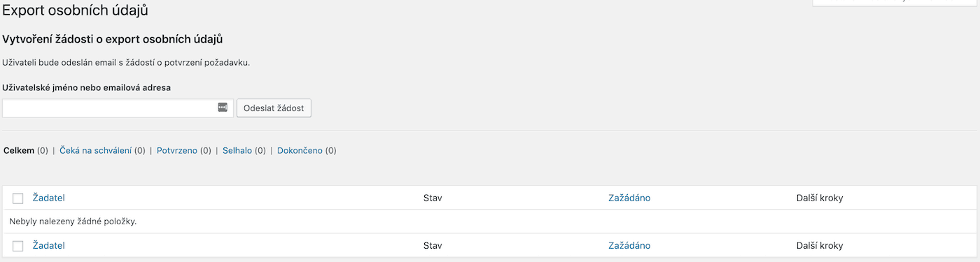This screenshot has width=980, height=262.
Task: Click the autofill icon inside the username field
Action: (223, 108)
